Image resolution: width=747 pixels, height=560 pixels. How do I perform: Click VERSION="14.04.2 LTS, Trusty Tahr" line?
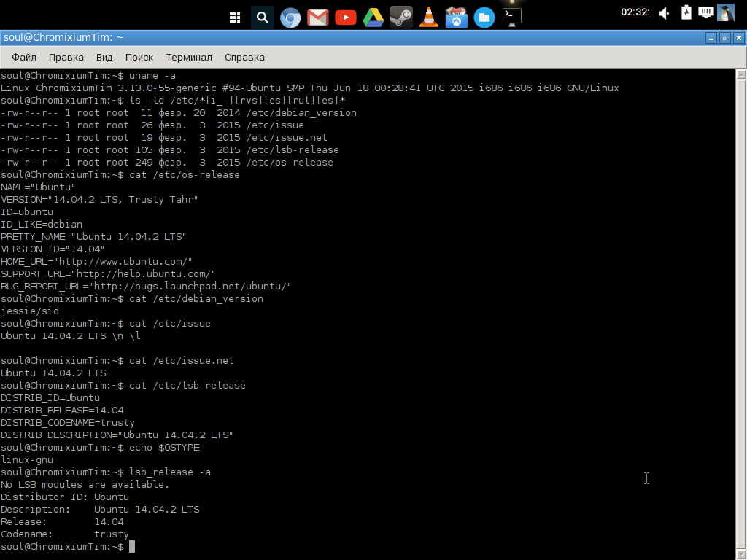tap(99, 200)
